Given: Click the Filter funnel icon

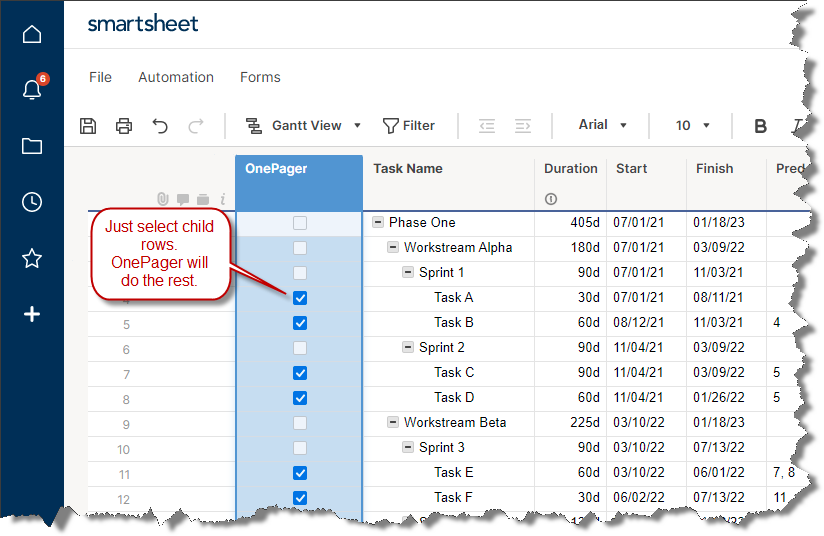Looking at the screenshot, I should tap(390, 126).
